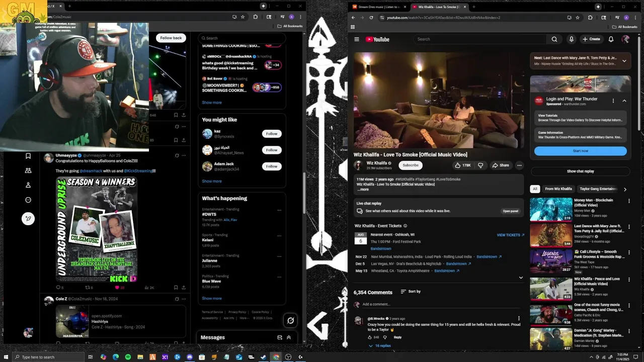
Task: Expand the Messages drawer on X
Action: pyautogui.click(x=289, y=337)
